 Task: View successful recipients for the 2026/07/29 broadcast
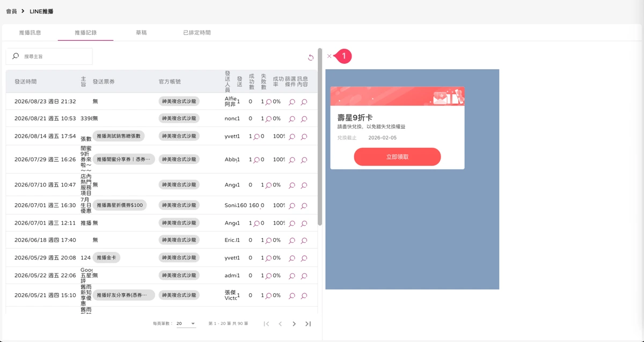click(x=257, y=160)
